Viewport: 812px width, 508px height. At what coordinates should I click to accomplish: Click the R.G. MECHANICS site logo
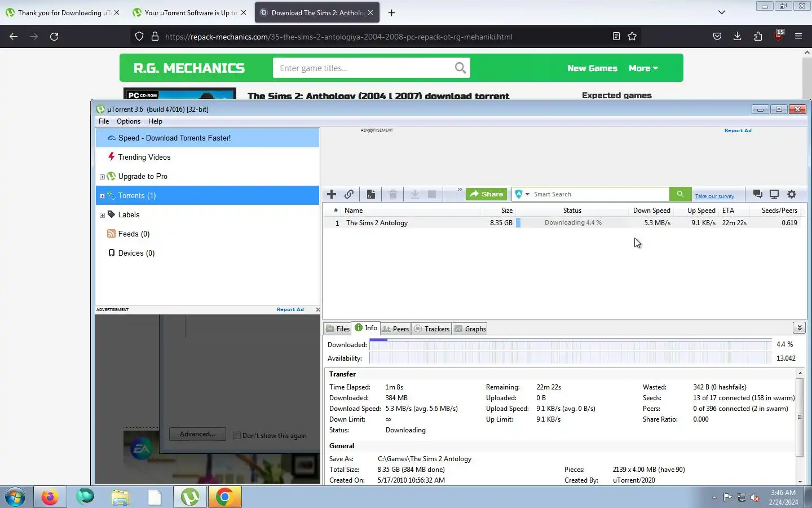point(189,68)
